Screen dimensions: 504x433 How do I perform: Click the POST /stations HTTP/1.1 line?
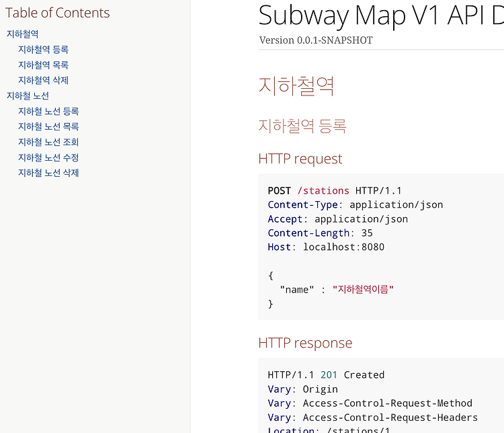click(x=335, y=191)
